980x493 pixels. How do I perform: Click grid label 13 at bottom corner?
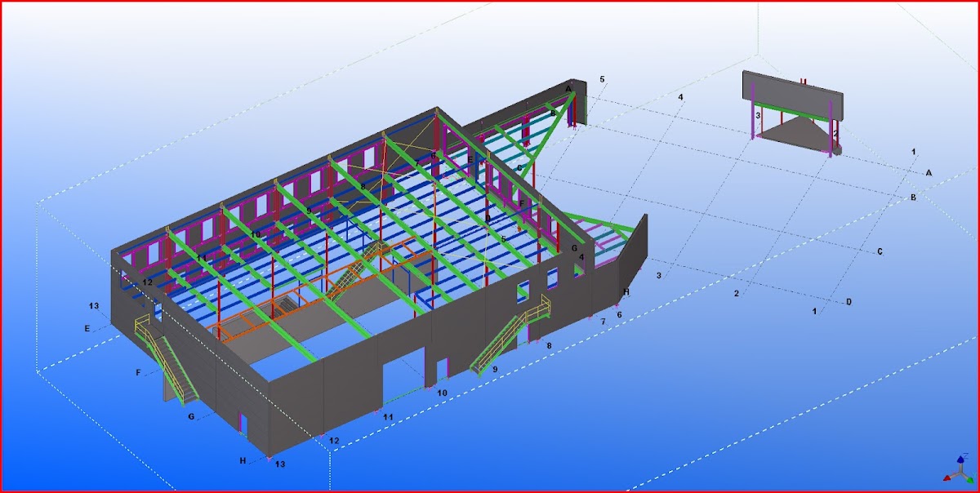coord(280,464)
